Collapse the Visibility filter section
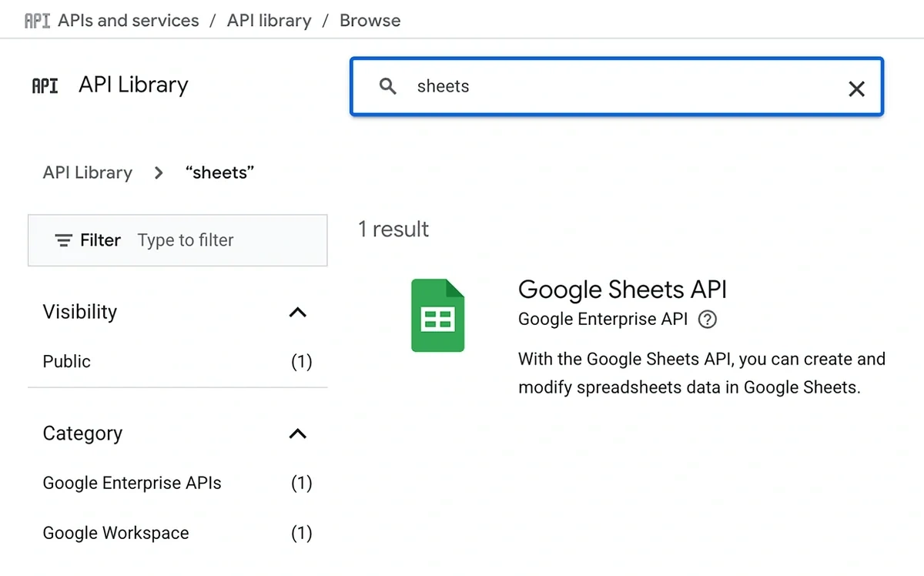 click(x=298, y=313)
